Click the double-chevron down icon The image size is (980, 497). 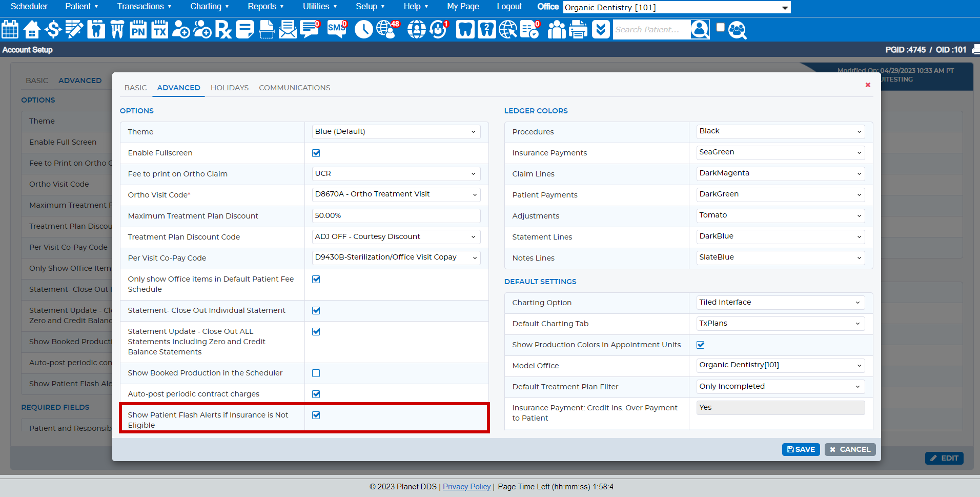point(600,29)
